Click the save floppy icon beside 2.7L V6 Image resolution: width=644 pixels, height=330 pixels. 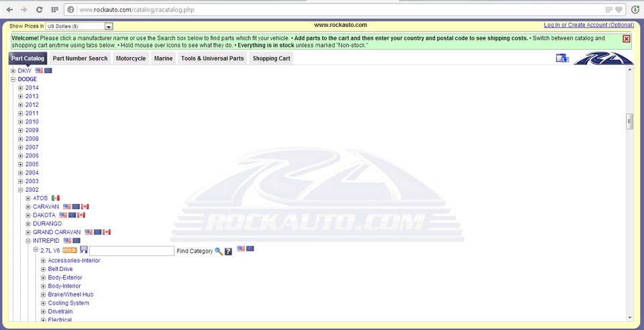pos(84,250)
